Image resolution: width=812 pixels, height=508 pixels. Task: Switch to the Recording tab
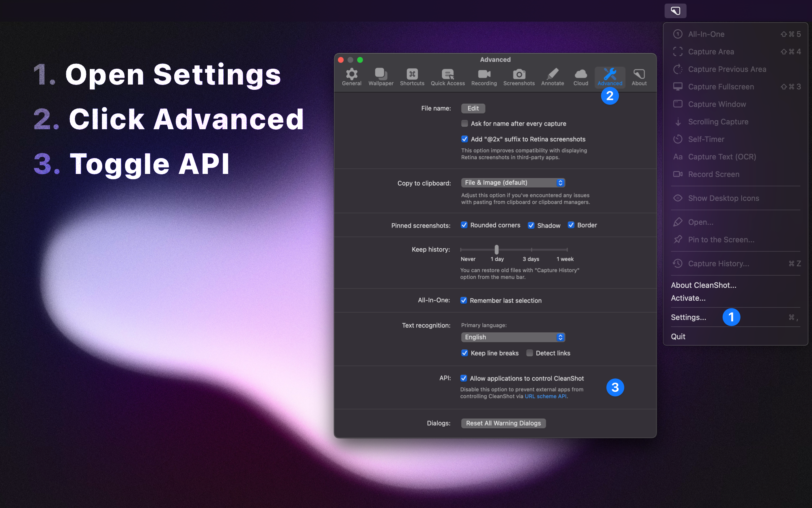point(484,77)
